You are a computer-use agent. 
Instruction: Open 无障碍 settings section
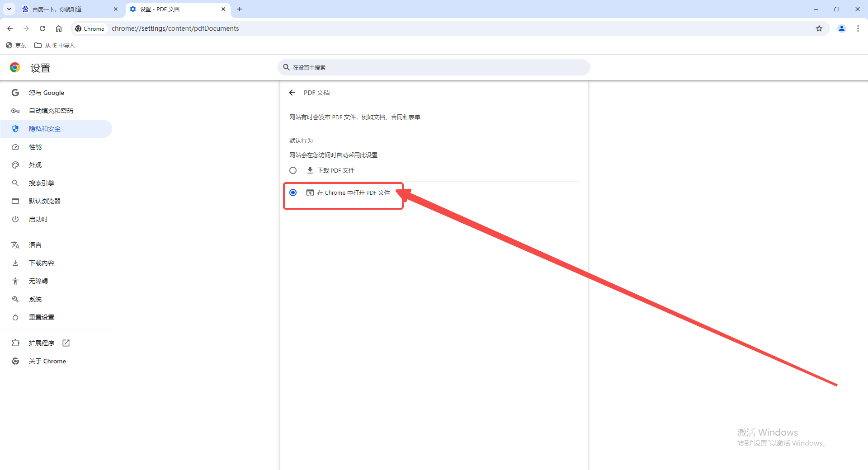click(x=57, y=281)
